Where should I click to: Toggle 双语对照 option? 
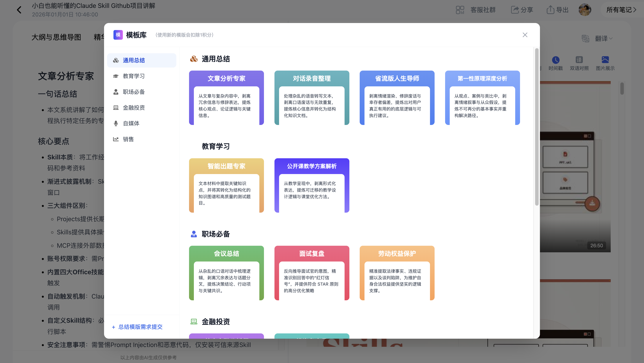579,63
